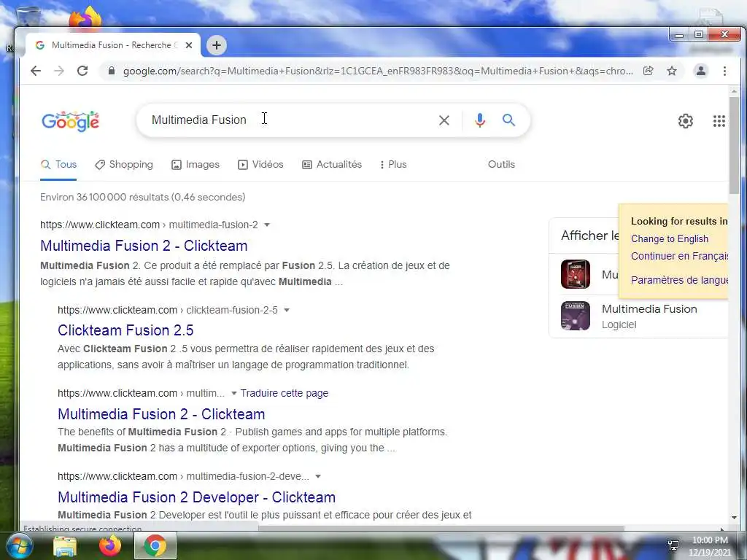Switch to the Shopping tab
Screen dimensions: 747x560
pyautogui.click(x=124, y=165)
